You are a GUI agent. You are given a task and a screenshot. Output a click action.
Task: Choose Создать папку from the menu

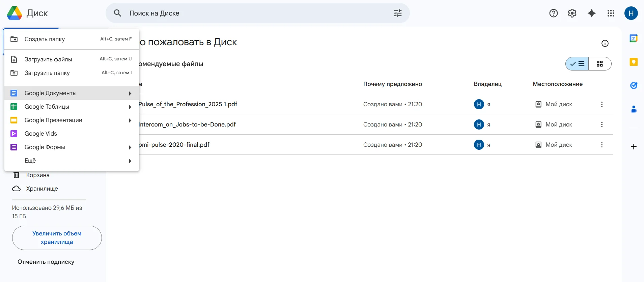45,39
